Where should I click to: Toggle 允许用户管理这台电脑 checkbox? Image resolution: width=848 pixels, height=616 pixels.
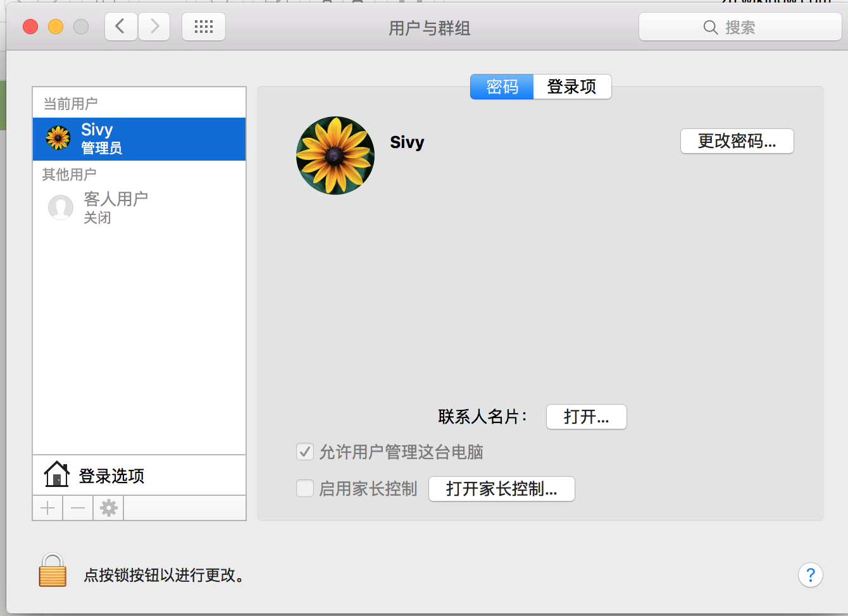305,452
